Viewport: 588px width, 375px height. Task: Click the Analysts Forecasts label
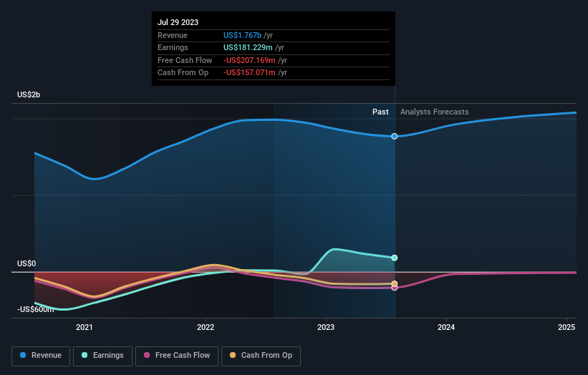[434, 112]
